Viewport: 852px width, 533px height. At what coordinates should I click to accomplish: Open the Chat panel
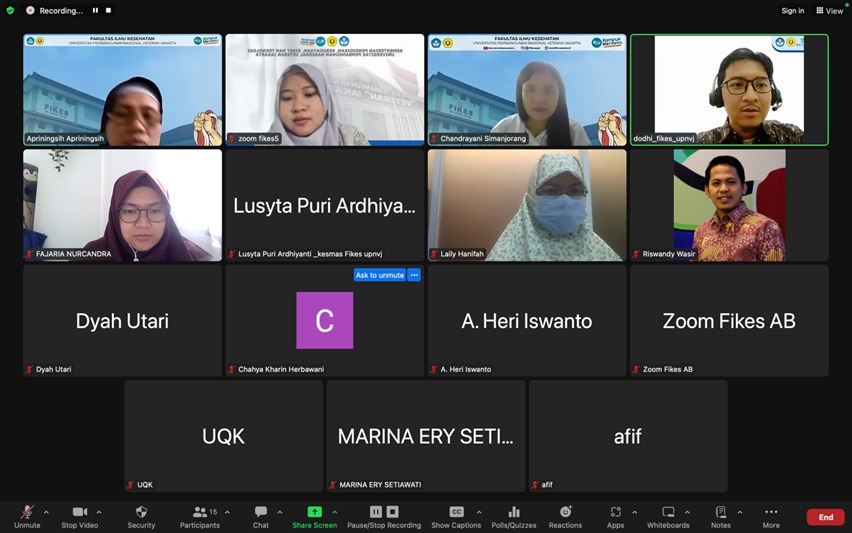(261, 512)
